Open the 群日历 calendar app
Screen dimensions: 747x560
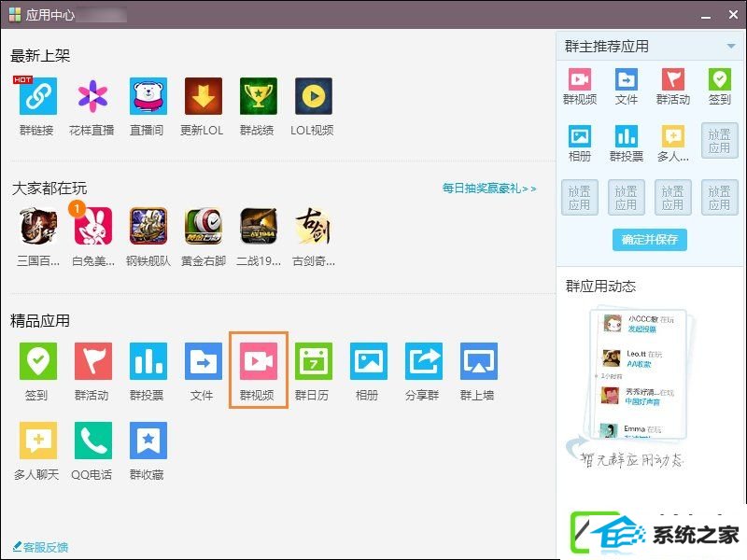[x=314, y=361]
